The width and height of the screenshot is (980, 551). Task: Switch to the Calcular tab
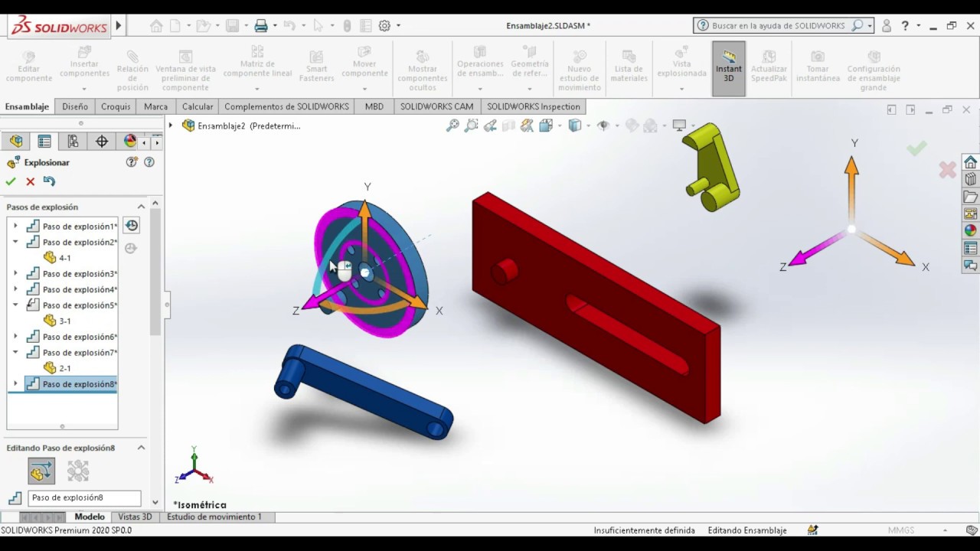(x=198, y=106)
